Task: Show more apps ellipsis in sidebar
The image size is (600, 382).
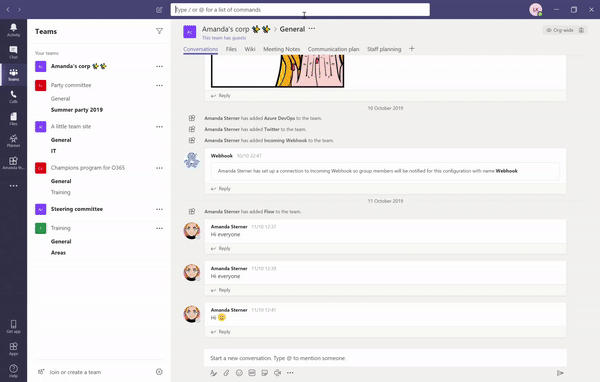Action: point(13,186)
